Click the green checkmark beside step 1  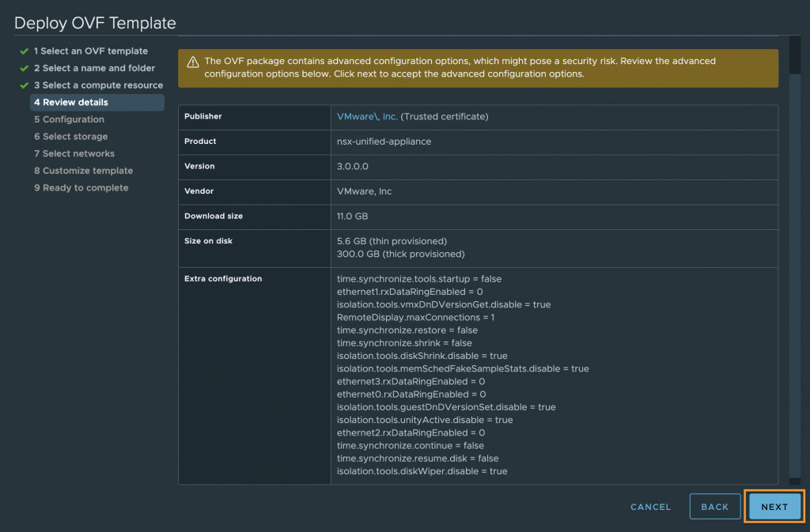[24, 51]
